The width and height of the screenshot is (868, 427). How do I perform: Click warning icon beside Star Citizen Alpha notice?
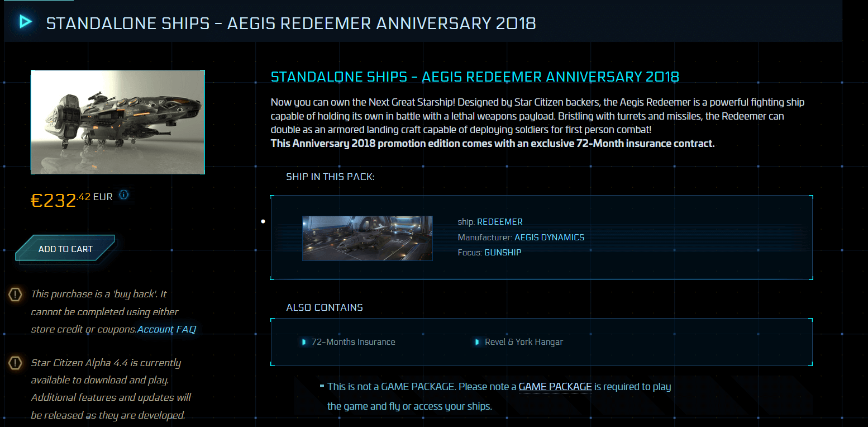point(16,363)
